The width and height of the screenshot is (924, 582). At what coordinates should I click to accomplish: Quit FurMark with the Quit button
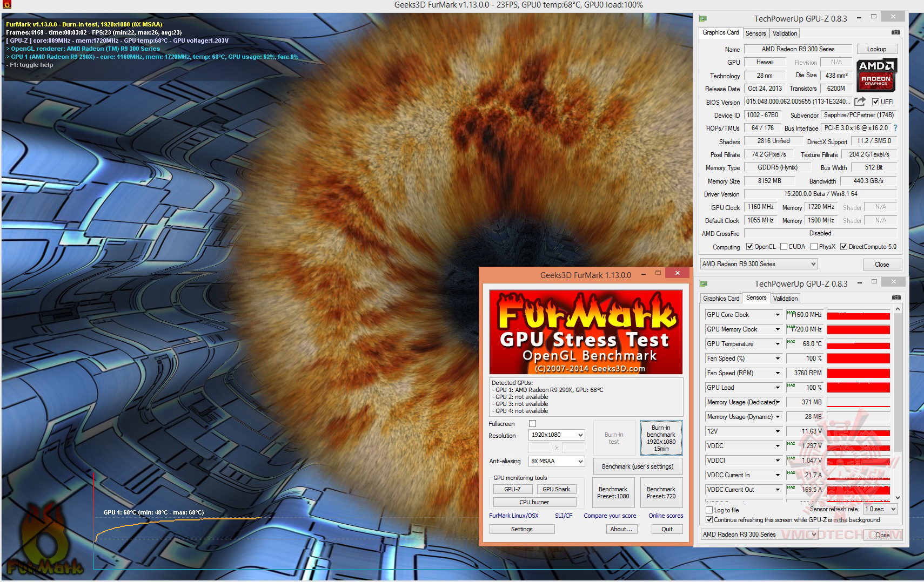pos(667,529)
